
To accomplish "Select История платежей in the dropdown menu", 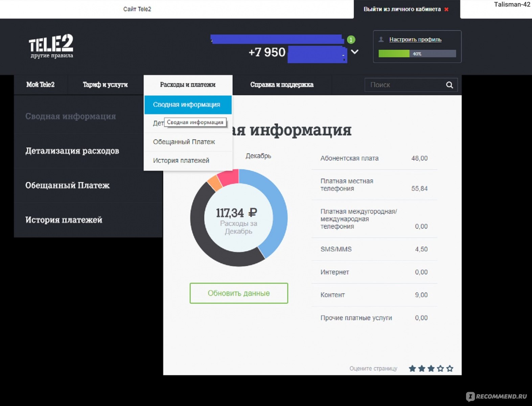I will point(188,160).
